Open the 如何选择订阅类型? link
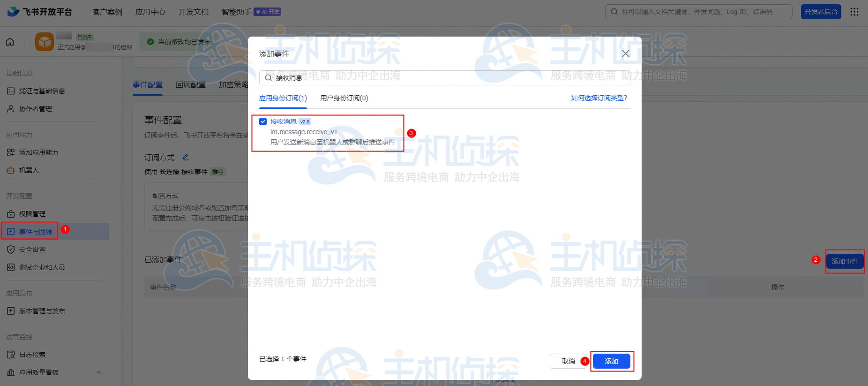 click(599, 98)
